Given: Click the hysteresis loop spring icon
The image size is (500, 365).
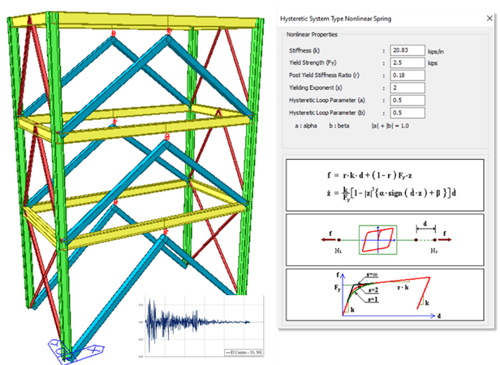Looking at the screenshot, I should [378, 240].
